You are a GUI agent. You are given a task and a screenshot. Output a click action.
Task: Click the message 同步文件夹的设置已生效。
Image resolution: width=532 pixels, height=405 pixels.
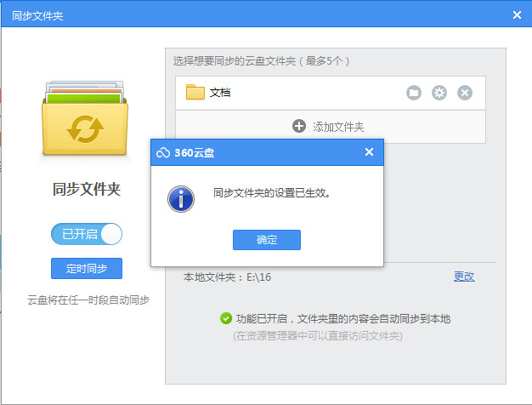coord(272,193)
